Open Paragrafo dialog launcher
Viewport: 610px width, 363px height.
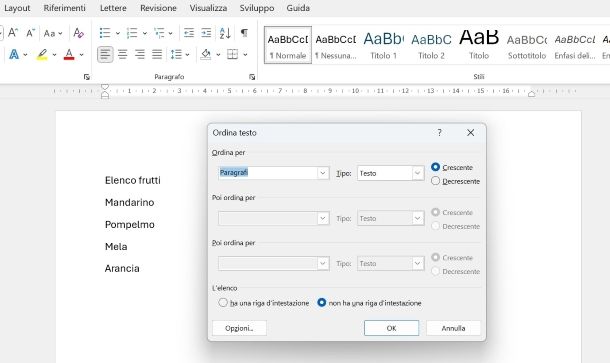252,77
